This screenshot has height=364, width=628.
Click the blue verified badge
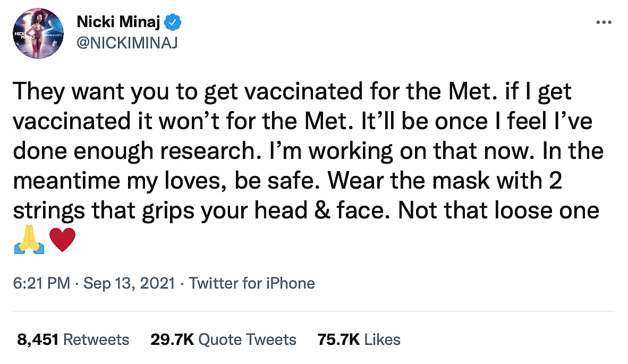click(x=174, y=22)
